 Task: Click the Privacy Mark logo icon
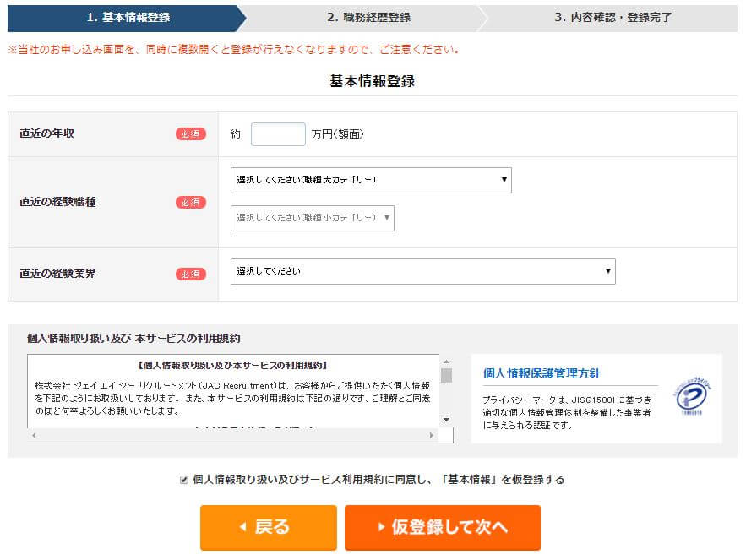(692, 396)
